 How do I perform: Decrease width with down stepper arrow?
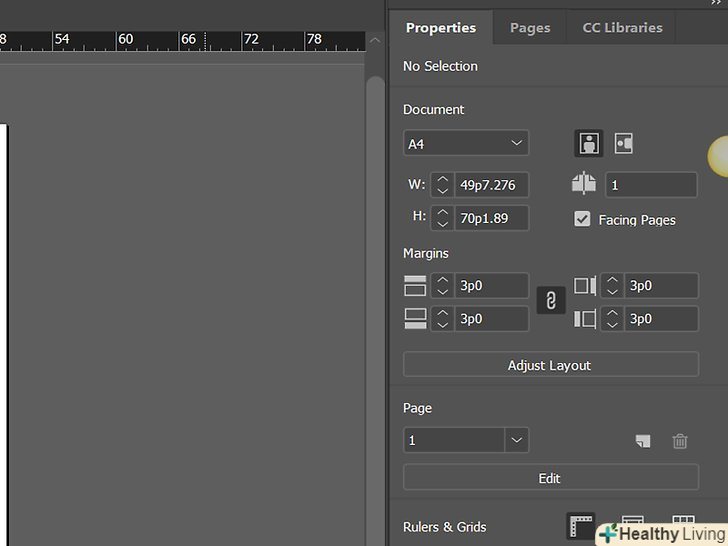[x=442, y=191]
